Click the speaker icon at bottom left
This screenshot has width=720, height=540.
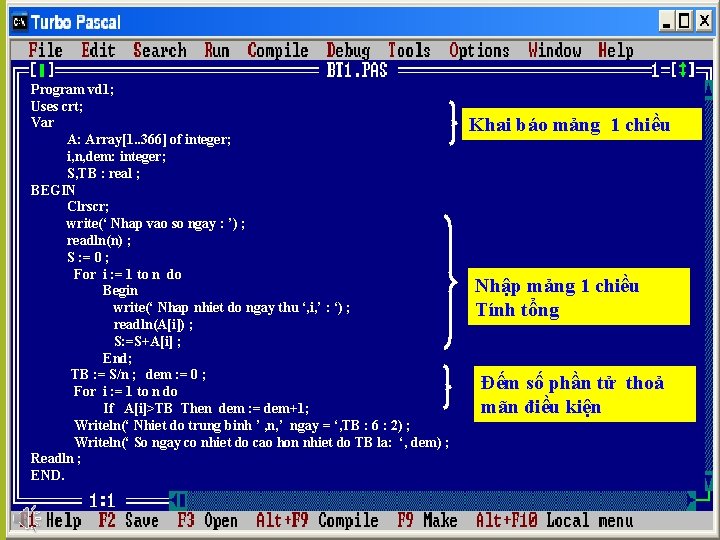pos(28,518)
